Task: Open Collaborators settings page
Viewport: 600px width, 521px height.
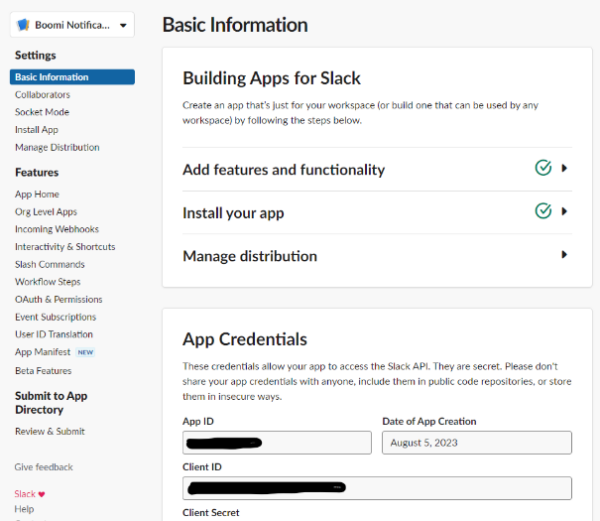Action: [42, 94]
